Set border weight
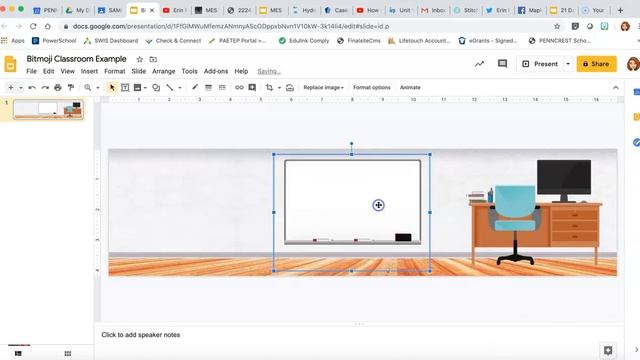The width and height of the screenshot is (640, 360). 208,87
